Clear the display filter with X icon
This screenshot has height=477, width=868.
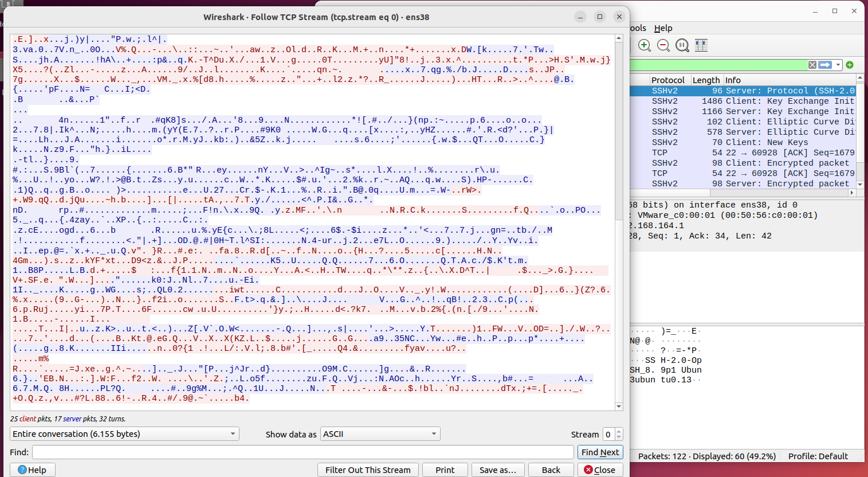(x=812, y=65)
